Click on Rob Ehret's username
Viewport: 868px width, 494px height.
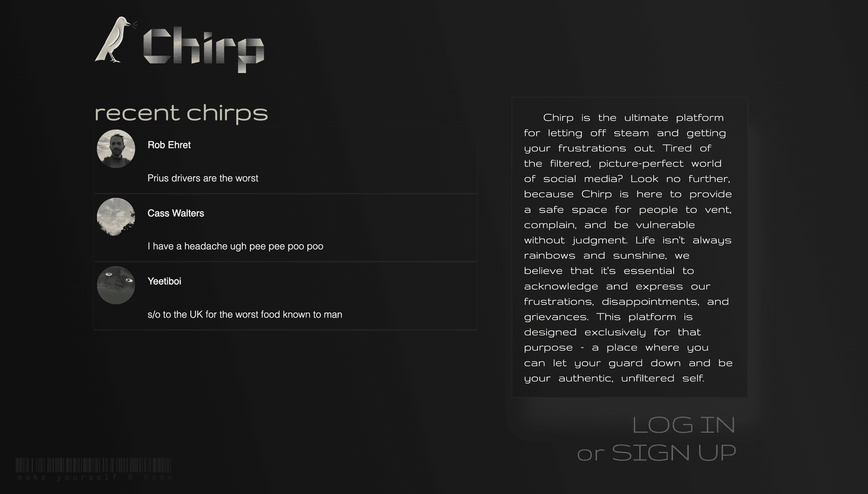[x=169, y=145]
